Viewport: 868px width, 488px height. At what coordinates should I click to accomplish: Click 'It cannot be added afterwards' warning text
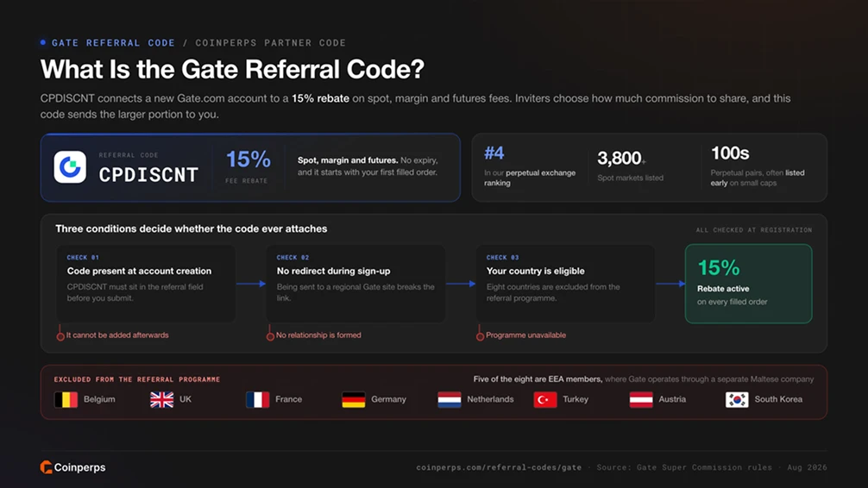pos(117,335)
